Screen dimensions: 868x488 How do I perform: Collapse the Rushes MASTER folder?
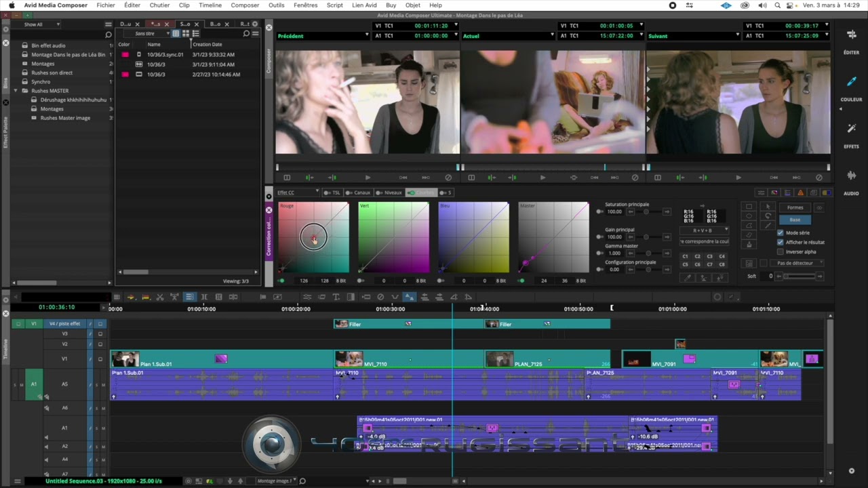16,91
